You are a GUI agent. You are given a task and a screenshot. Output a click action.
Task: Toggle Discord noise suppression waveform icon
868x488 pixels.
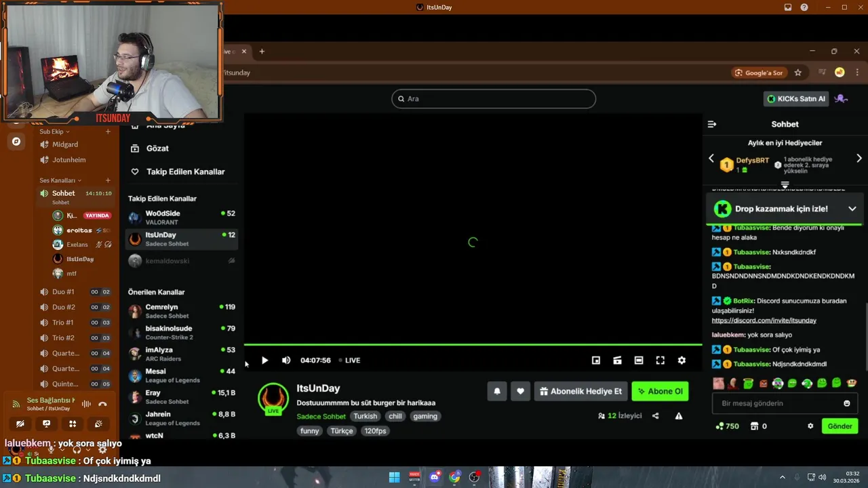[x=86, y=404]
